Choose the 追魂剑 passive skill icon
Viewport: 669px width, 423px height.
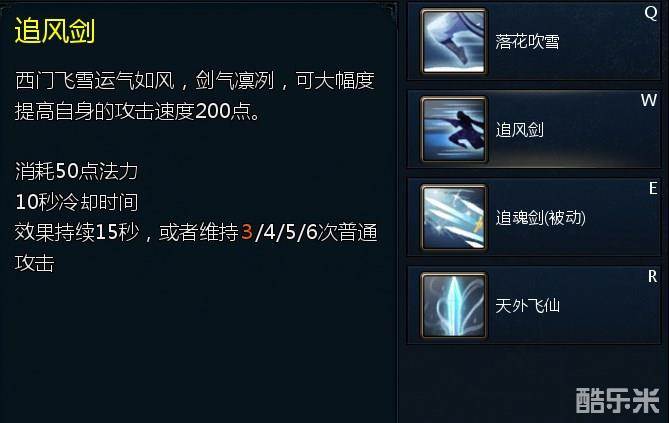(x=454, y=217)
